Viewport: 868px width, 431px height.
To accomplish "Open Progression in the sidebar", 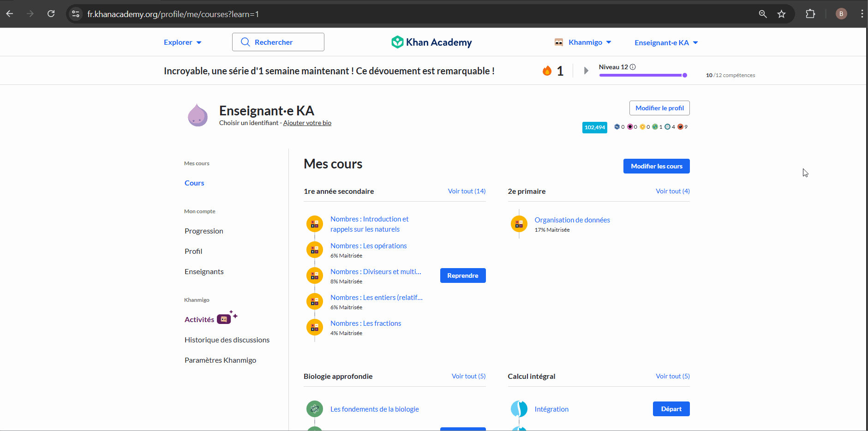I will point(204,231).
